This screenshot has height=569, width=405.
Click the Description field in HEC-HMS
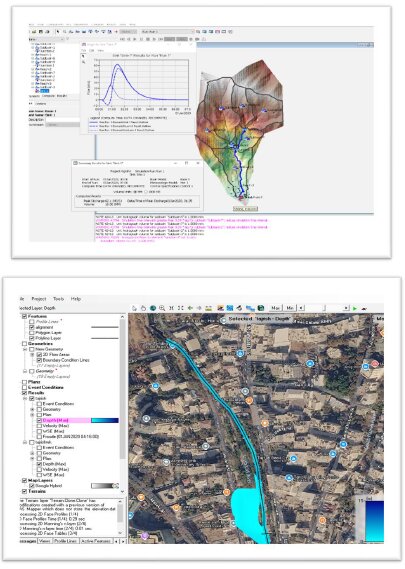(x=62, y=120)
